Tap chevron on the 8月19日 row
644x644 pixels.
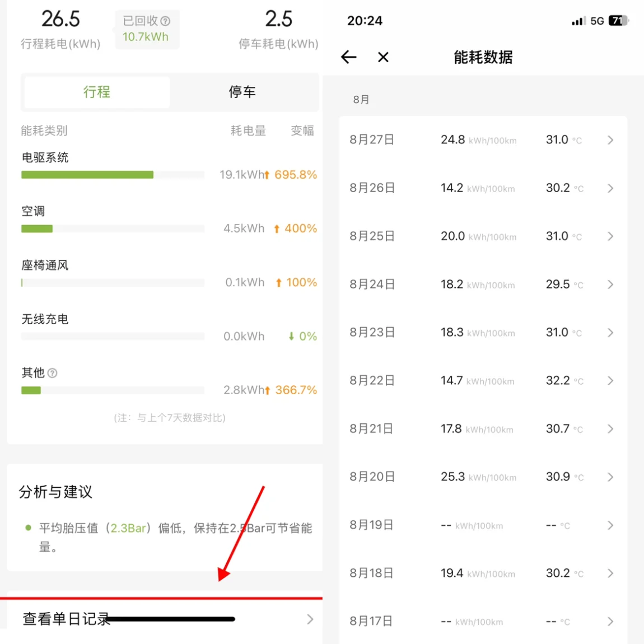(x=610, y=525)
